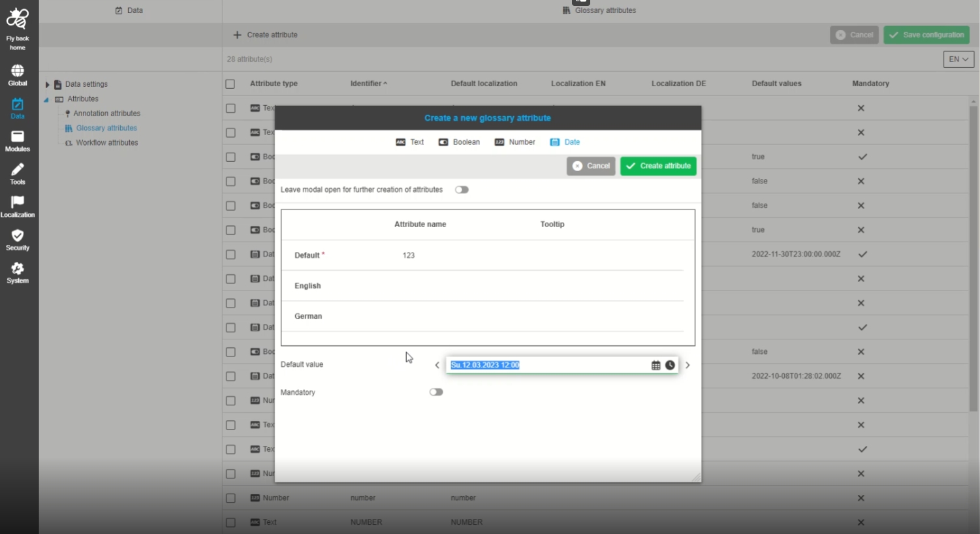This screenshot has width=980, height=534.
Task: Sort by the Identifier column
Action: pyautogui.click(x=368, y=84)
